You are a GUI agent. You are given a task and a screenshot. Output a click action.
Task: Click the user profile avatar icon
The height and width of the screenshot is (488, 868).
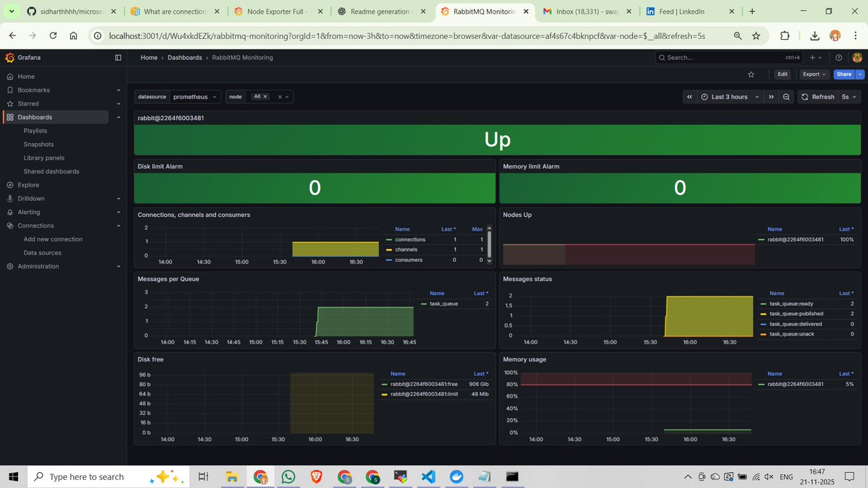857,57
